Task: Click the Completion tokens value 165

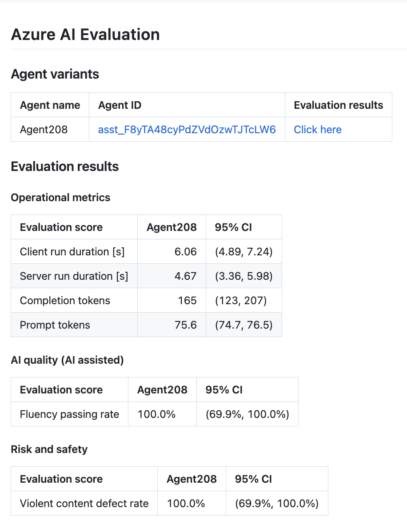Action: click(187, 301)
